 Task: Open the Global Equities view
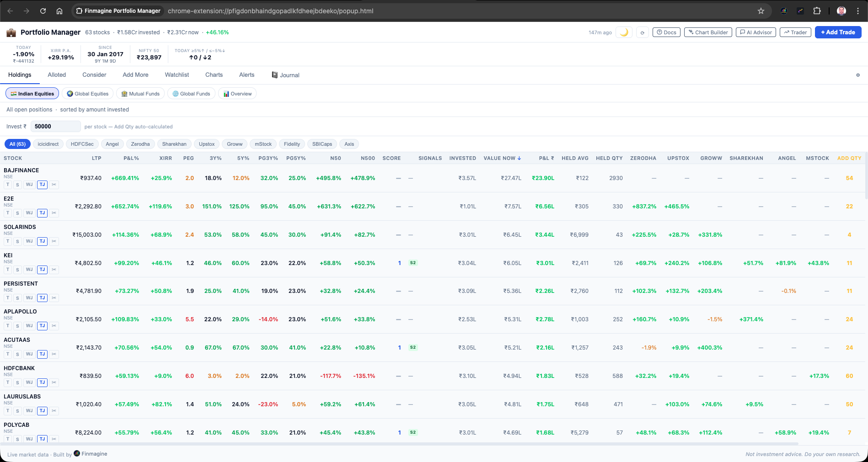point(87,94)
